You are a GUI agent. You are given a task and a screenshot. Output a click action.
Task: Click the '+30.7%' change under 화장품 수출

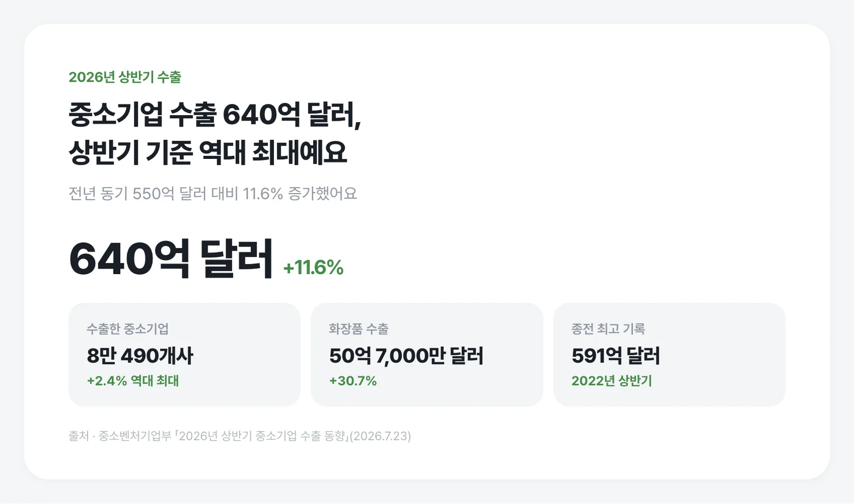(353, 381)
